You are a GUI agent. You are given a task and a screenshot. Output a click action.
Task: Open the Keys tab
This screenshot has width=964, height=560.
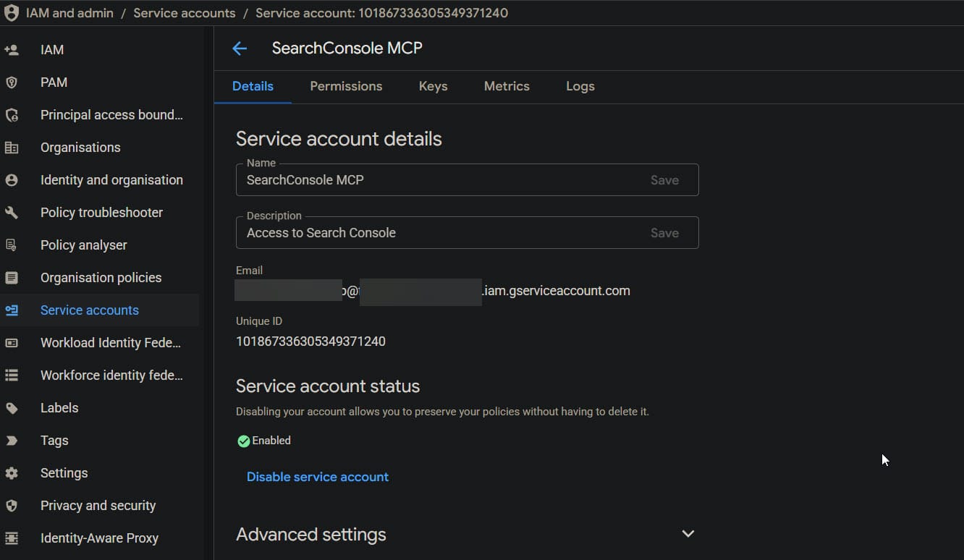tap(433, 86)
